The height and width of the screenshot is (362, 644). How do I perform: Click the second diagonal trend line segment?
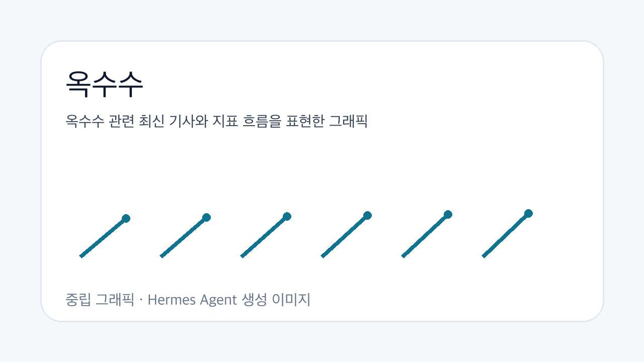pyautogui.click(x=184, y=237)
